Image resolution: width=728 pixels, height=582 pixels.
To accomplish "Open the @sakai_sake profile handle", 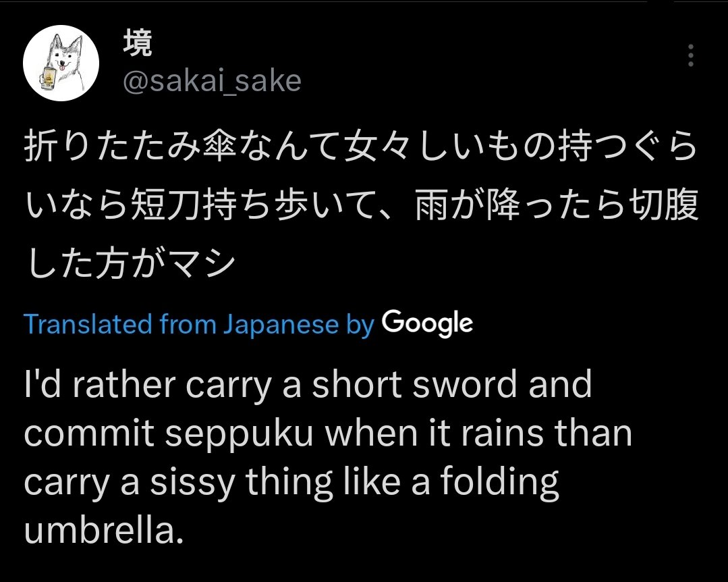I will click(211, 81).
